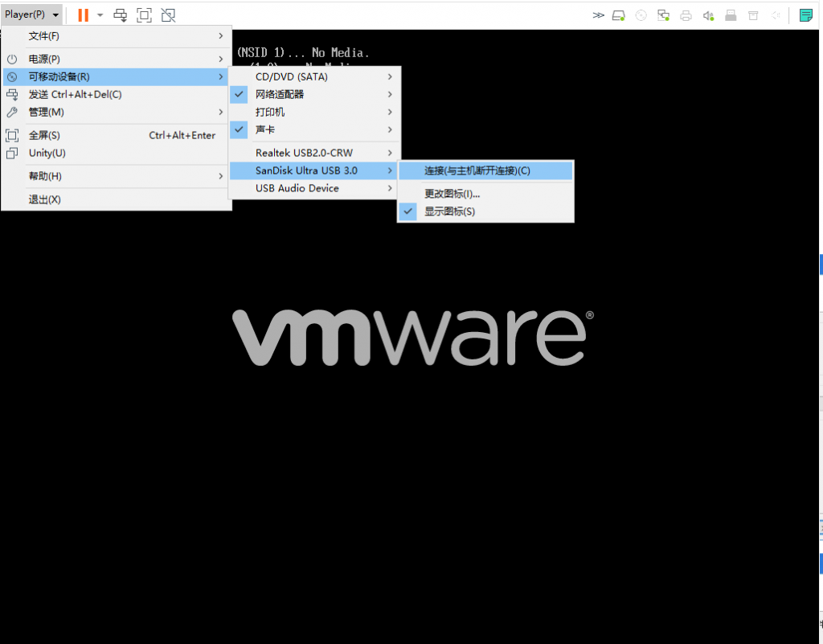Viewport: 823px width, 644px height.
Task: Click the icon beside 发送 Ctrl+Alt+Del(C)
Action: [x=12, y=95]
